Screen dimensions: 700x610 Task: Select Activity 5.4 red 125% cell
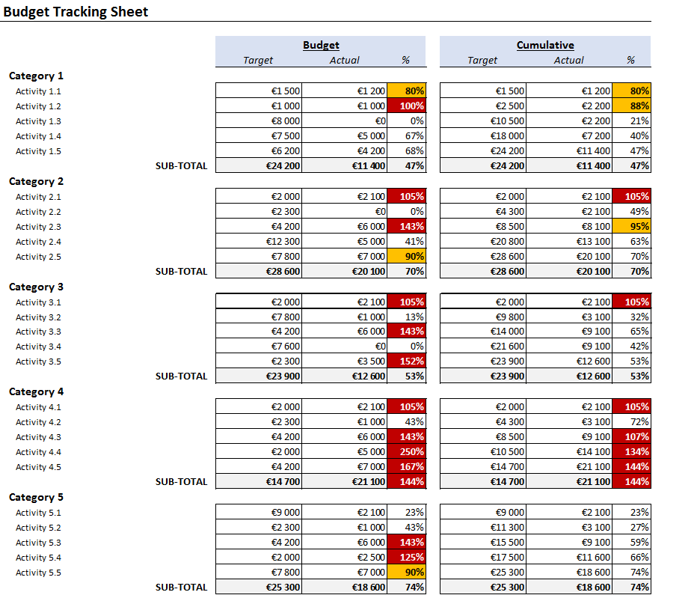tap(407, 558)
